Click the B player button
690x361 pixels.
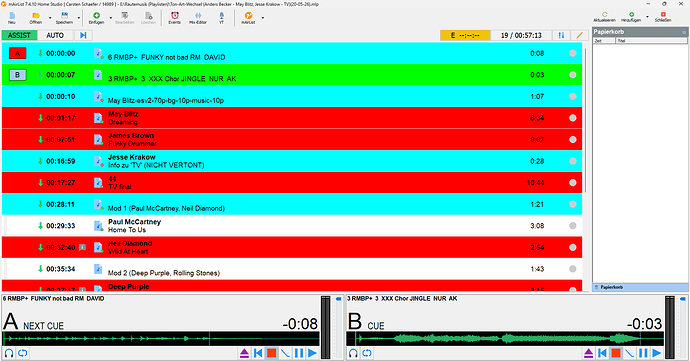18,75
